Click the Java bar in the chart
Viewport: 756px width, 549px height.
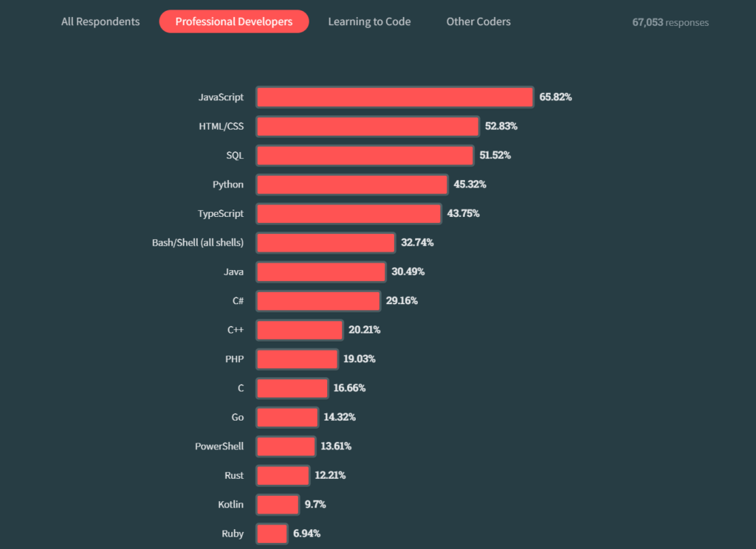pyautogui.click(x=321, y=272)
